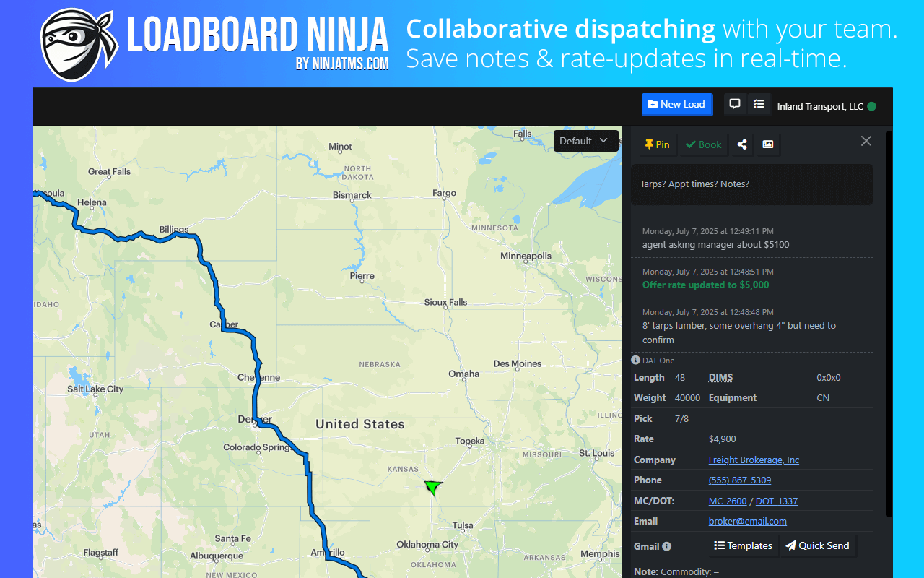Click the Quick Send button
Image resolution: width=924 pixels, height=578 pixels.
(x=818, y=545)
